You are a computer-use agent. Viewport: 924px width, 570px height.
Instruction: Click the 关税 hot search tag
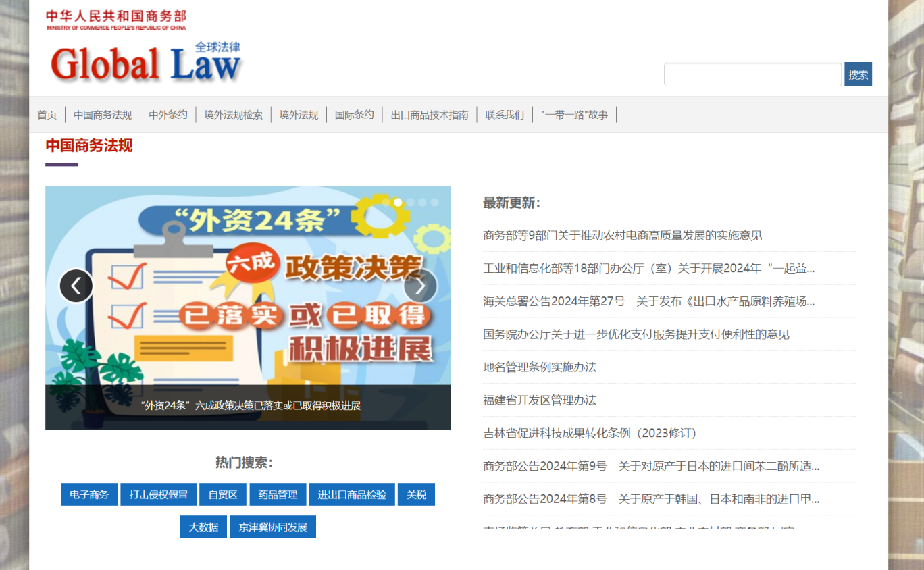[x=416, y=494]
